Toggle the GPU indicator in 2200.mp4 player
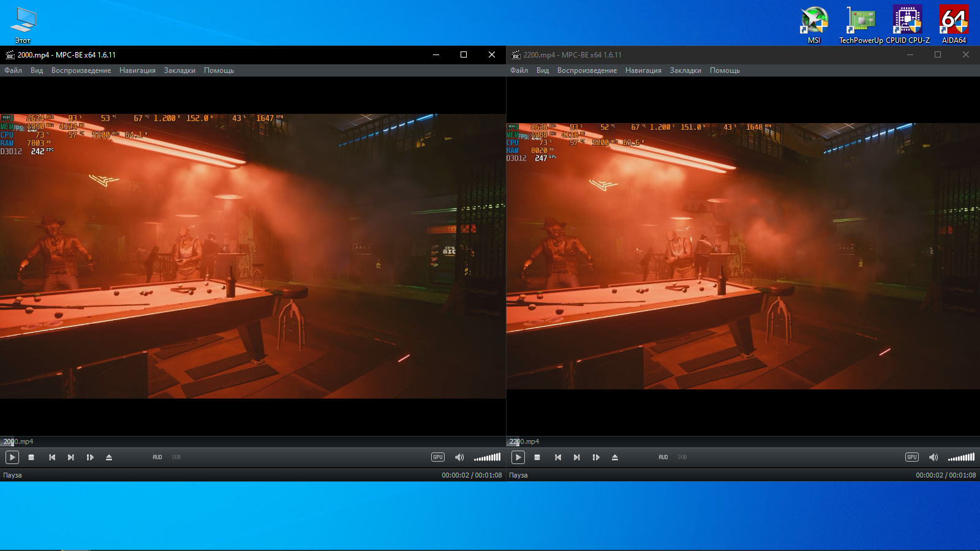 [x=912, y=457]
